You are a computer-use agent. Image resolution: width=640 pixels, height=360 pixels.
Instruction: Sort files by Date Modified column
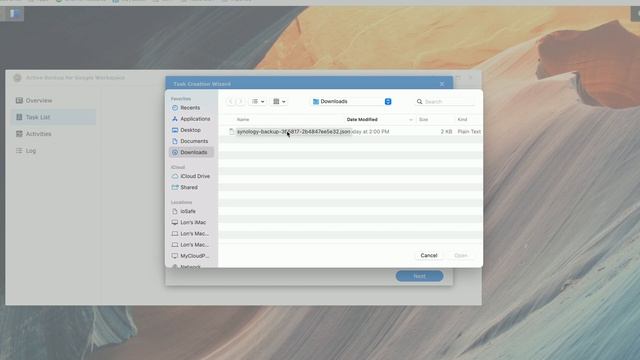(x=362, y=120)
